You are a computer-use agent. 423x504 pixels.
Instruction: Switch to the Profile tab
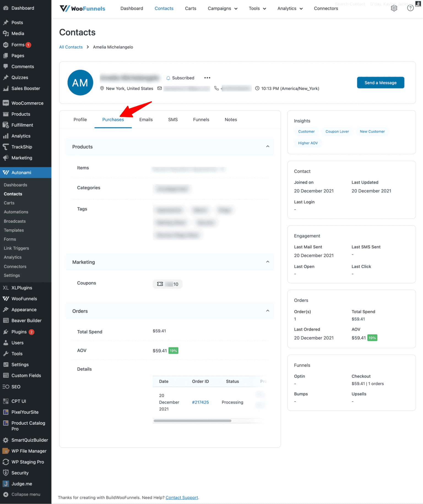(x=80, y=120)
